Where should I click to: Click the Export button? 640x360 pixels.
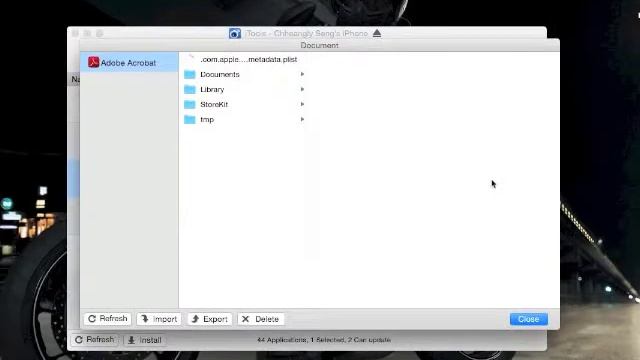[x=210, y=319]
